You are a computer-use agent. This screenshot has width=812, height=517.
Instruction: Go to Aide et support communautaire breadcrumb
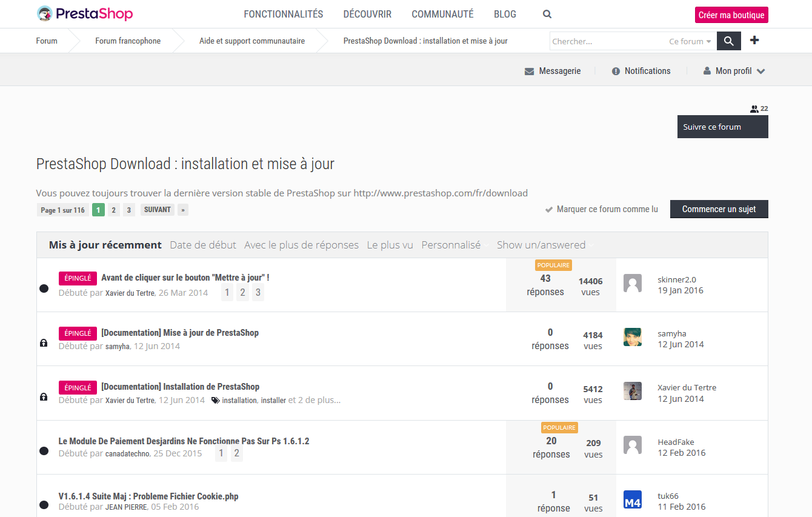[x=252, y=41]
